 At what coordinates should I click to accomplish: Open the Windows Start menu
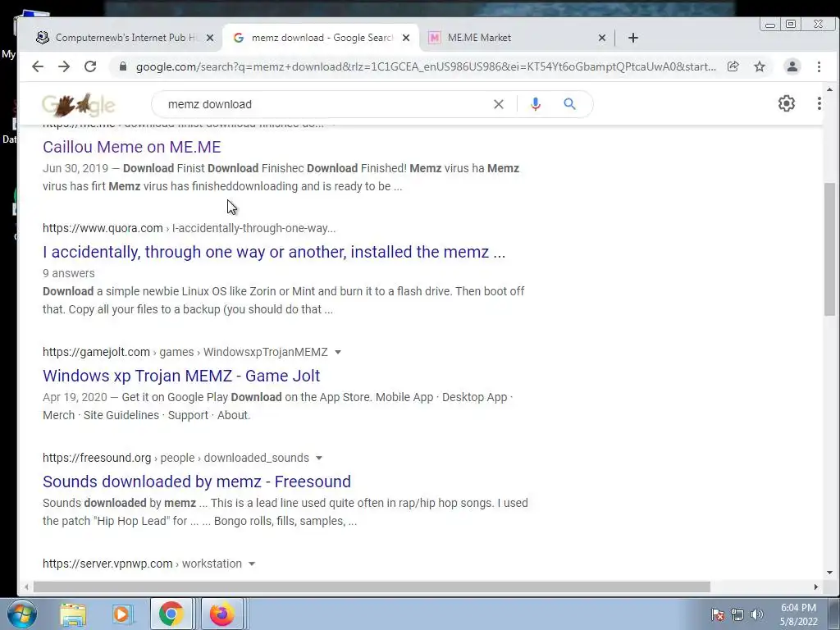click(21, 614)
